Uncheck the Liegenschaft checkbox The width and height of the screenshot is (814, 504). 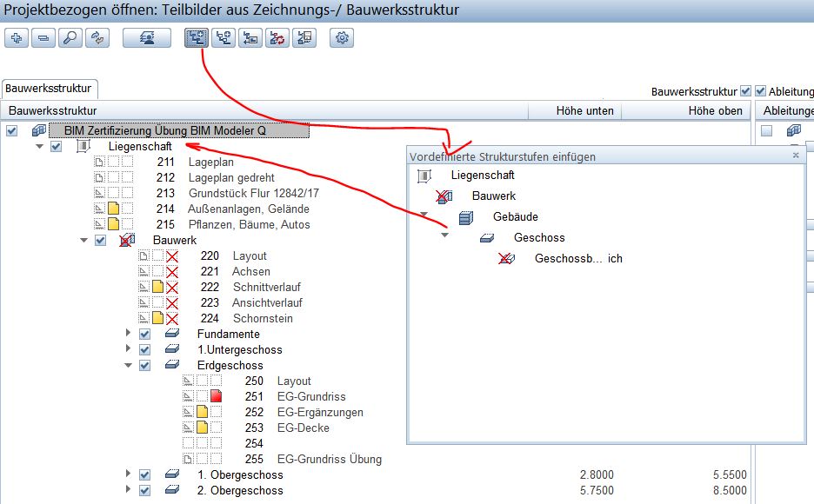point(57,147)
